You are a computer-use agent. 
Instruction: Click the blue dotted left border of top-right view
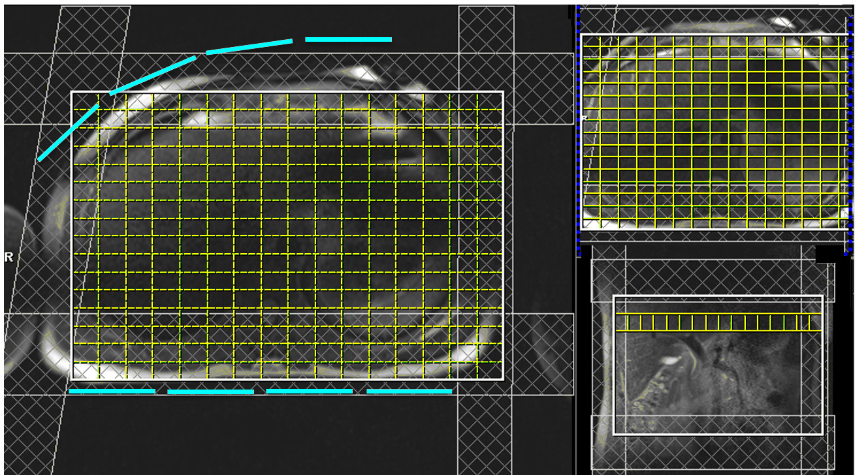[x=578, y=130]
